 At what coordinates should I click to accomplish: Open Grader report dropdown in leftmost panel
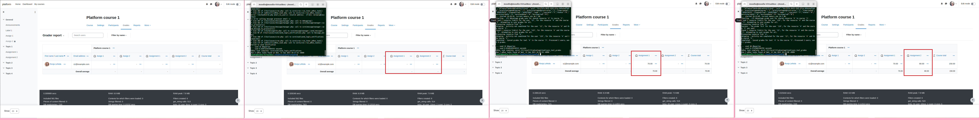54,35
